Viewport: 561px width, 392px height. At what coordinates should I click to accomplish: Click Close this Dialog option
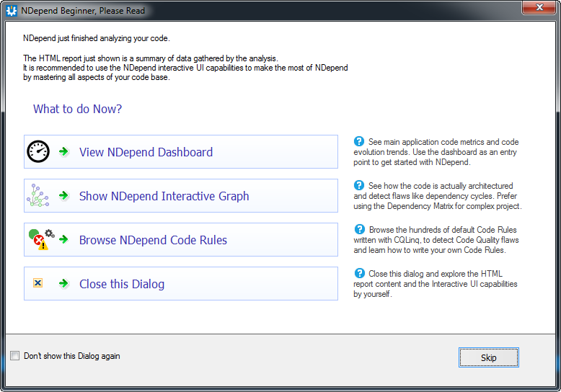click(x=181, y=284)
